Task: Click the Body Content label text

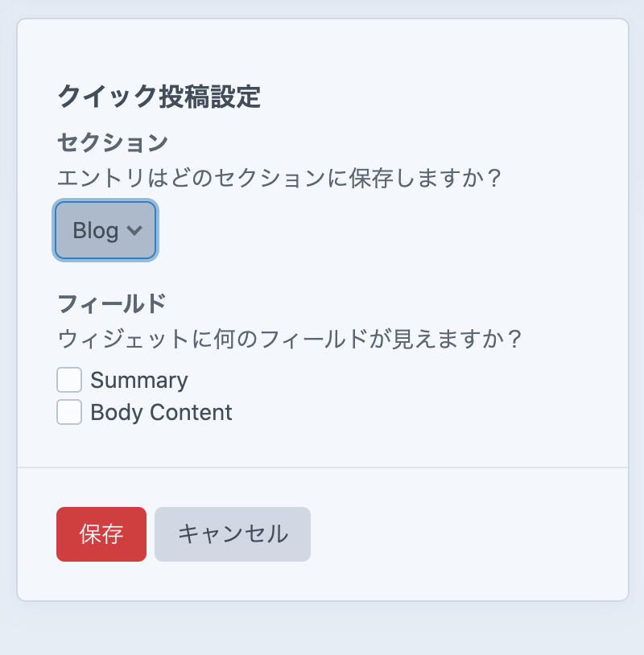Action: click(x=163, y=412)
